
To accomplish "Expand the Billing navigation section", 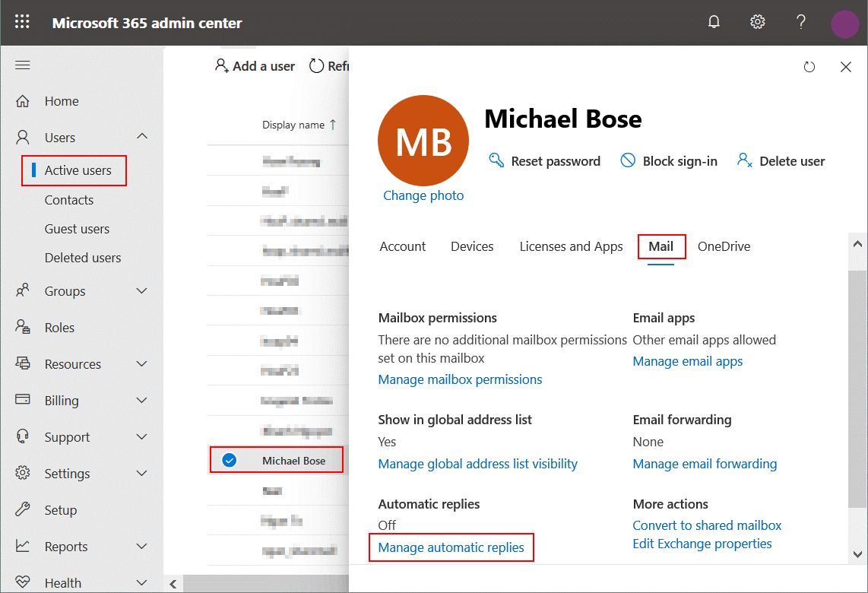I will (141, 401).
